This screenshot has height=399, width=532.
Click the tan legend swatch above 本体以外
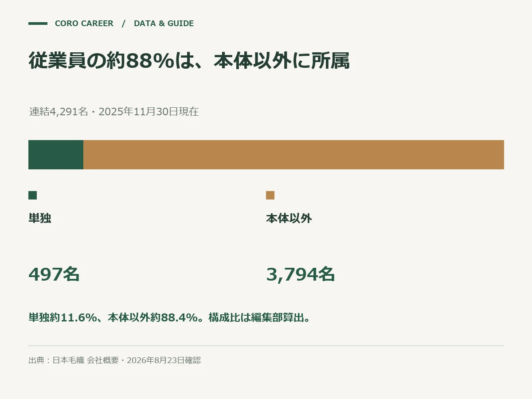(270, 195)
